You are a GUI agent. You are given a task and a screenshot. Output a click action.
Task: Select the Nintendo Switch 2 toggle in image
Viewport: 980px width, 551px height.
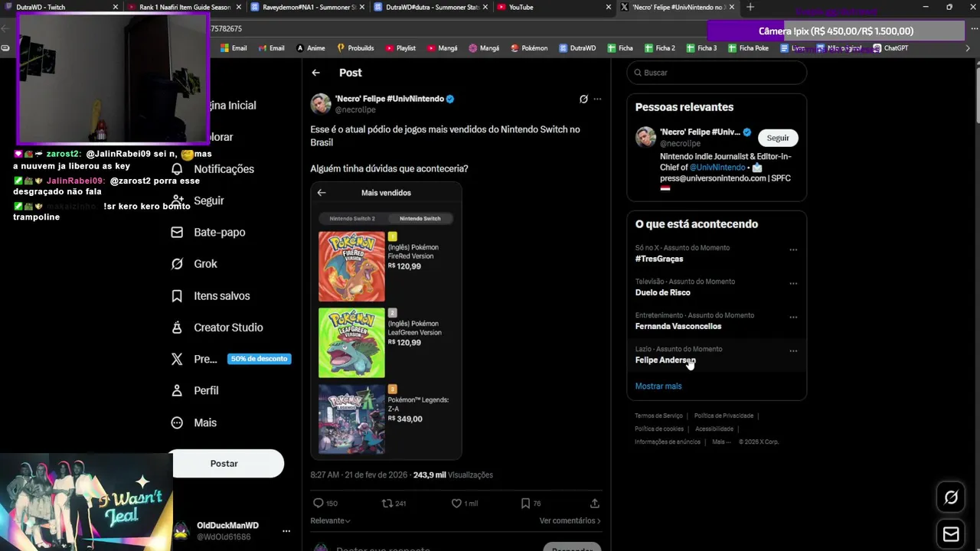click(x=352, y=219)
